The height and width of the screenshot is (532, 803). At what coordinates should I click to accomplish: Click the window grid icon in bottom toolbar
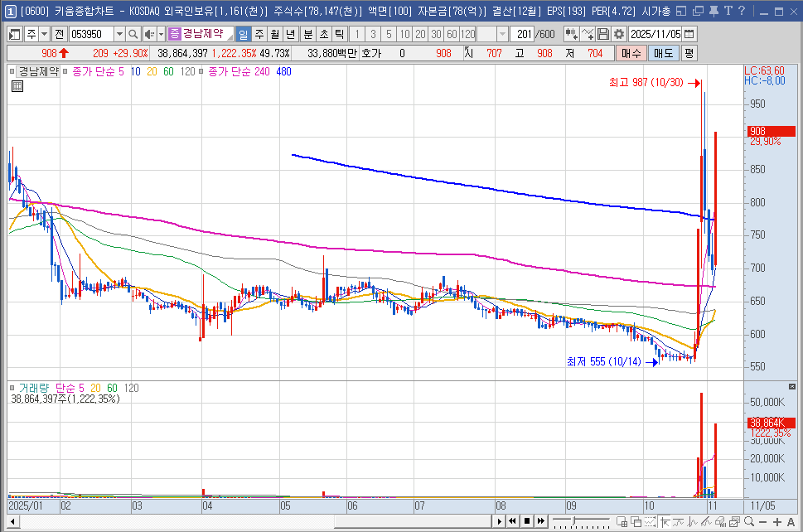(622, 522)
